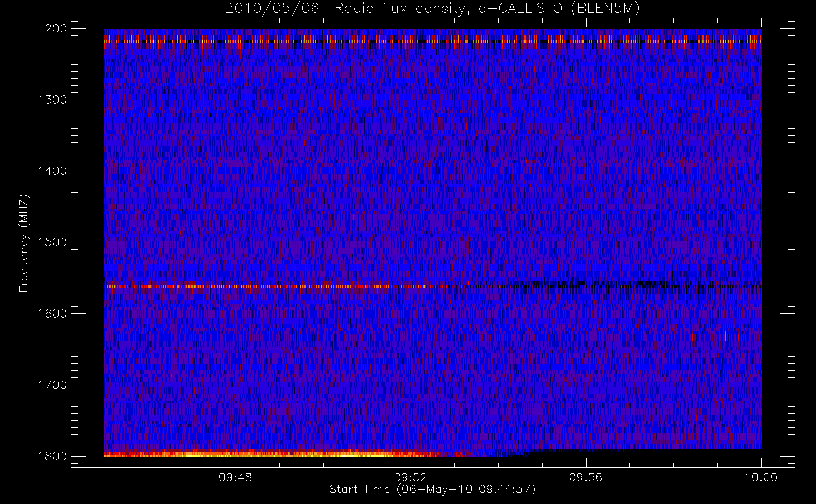Click the 1500 frequency tick label
Image resolution: width=816 pixels, height=504 pixels.
52,242
